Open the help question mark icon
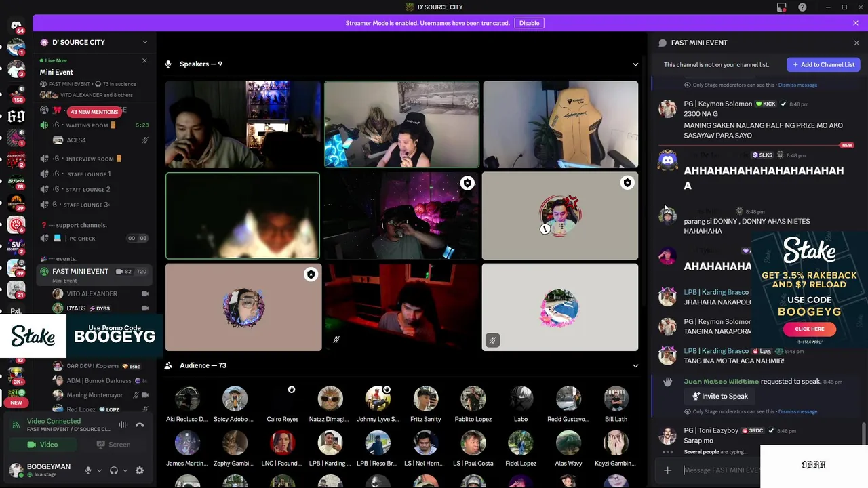Image resolution: width=868 pixels, height=488 pixels. pos(802,7)
